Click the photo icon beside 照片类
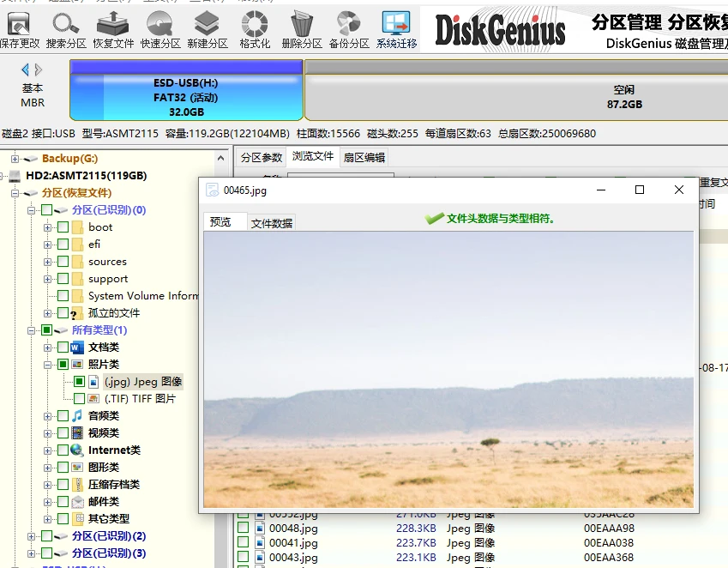Screen dimensions: 728x568 click(x=77, y=365)
